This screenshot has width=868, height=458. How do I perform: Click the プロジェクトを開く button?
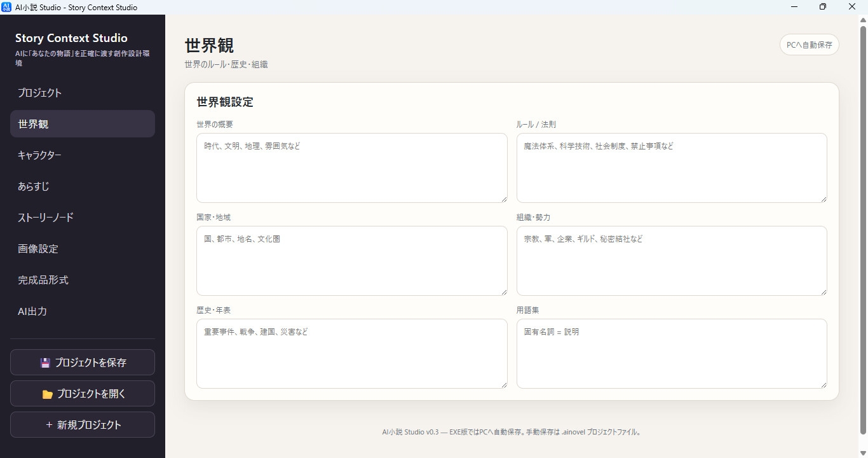pos(83,394)
